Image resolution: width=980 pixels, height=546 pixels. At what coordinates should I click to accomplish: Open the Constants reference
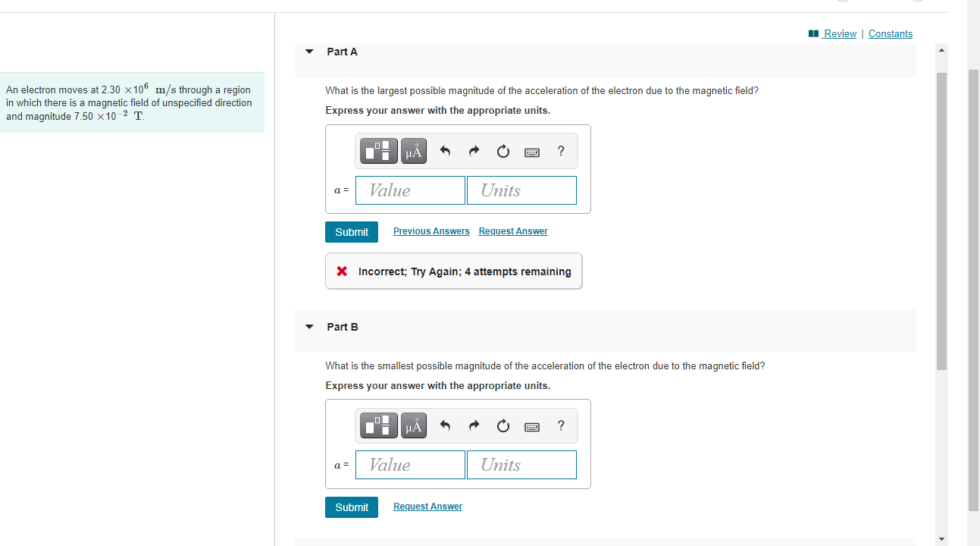(x=890, y=33)
